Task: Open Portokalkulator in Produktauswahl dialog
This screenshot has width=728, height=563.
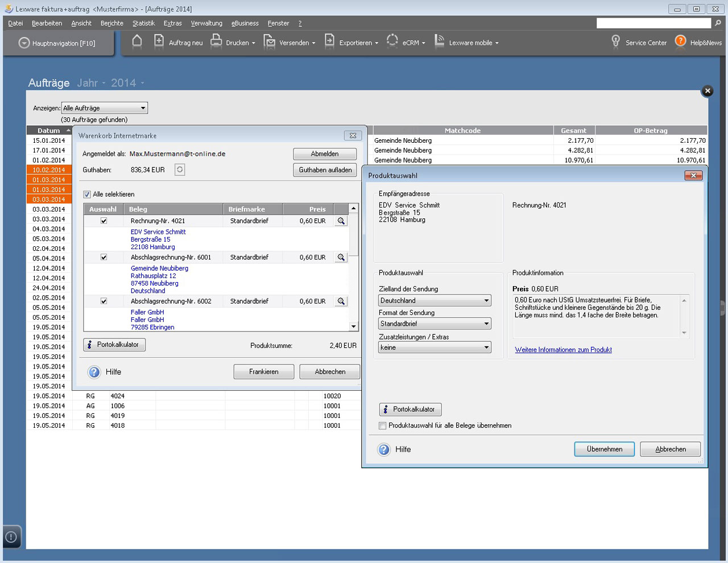Action: (x=410, y=409)
